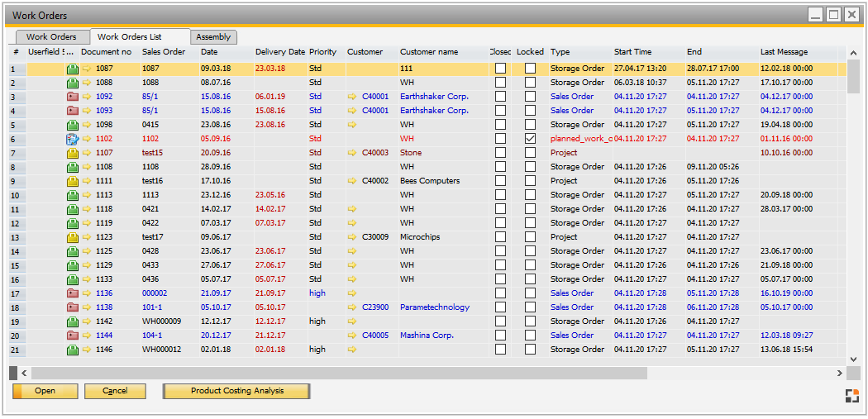Click the blue planned icon for document 1102
868x419 pixels.
tap(72, 139)
